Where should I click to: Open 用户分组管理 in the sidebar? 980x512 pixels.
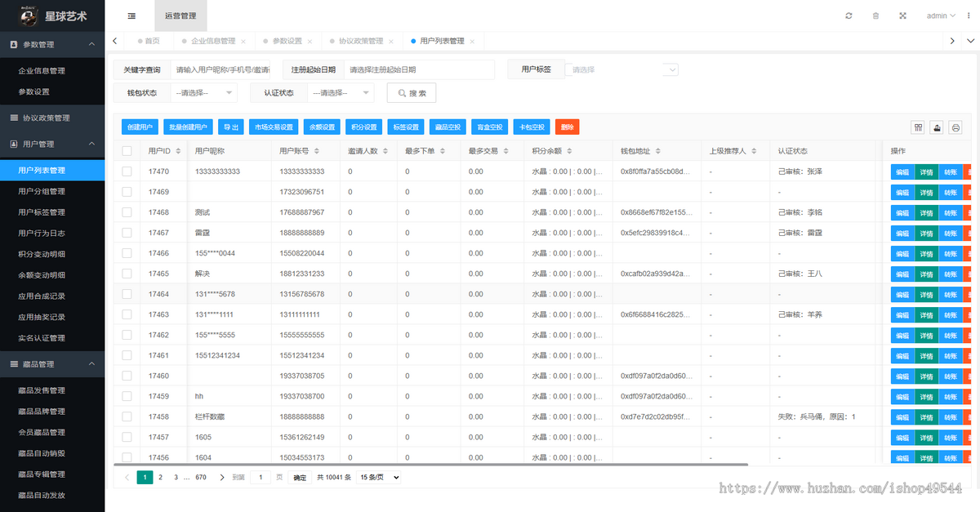point(52,191)
